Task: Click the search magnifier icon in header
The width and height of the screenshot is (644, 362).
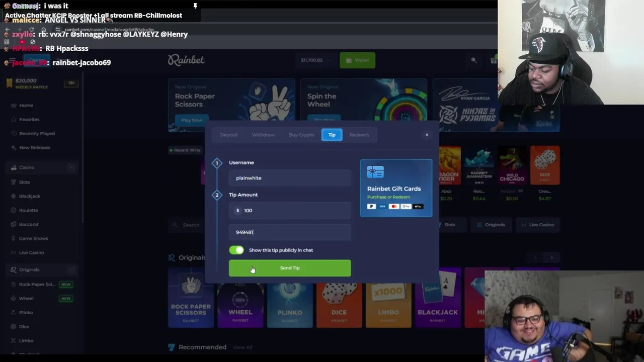Action: 473,60
